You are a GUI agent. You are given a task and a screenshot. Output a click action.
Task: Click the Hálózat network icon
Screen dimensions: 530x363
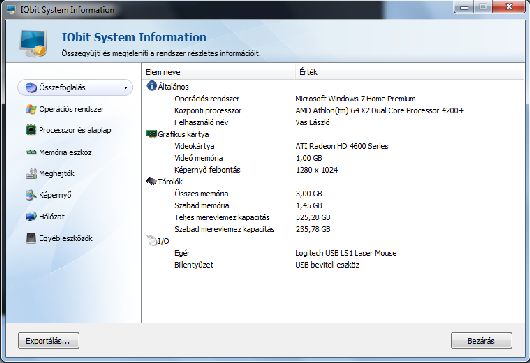[x=31, y=216]
